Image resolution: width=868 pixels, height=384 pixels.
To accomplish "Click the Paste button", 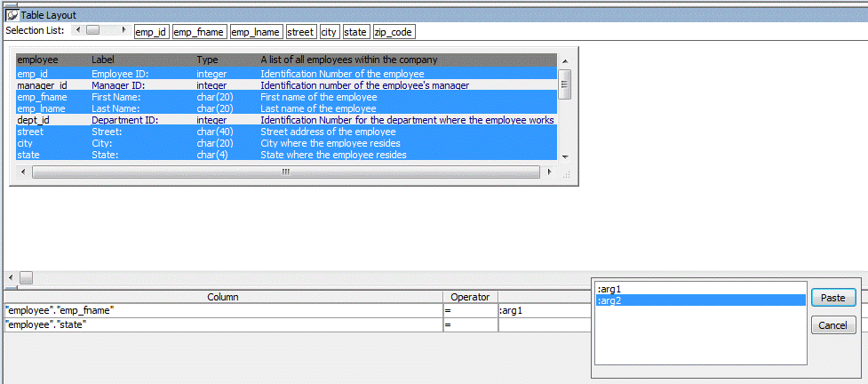I will [832, 299].
